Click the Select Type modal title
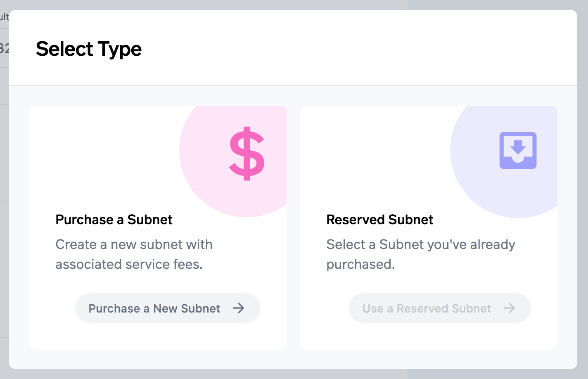Image resolution: width=588 pixels, height=379 pixels. 89,49
